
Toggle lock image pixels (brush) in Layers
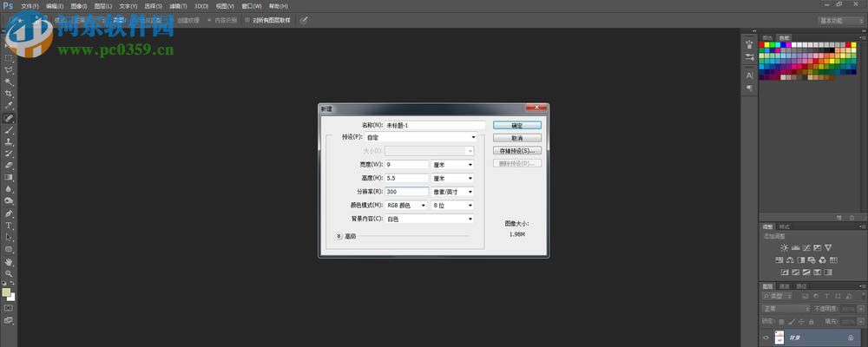(x=792, y=322)
